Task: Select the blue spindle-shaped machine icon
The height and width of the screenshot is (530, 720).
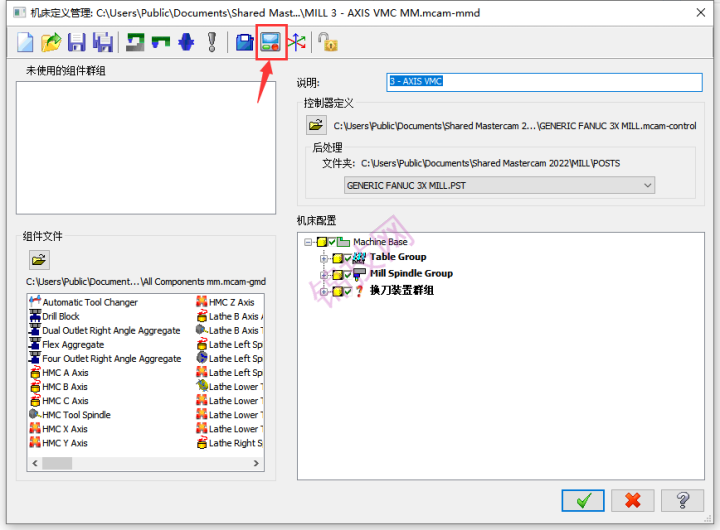Action: point(186,42)
